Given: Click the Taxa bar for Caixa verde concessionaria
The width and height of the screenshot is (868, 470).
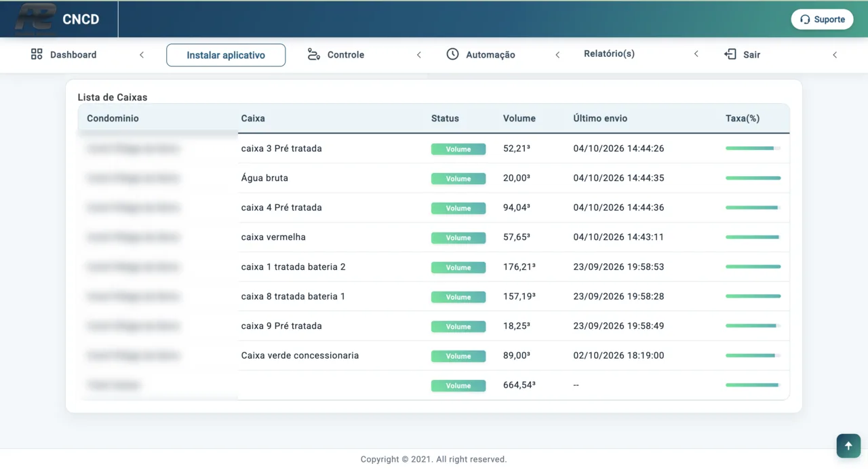Looking at the screenshot, I should (x=753, y=355).
